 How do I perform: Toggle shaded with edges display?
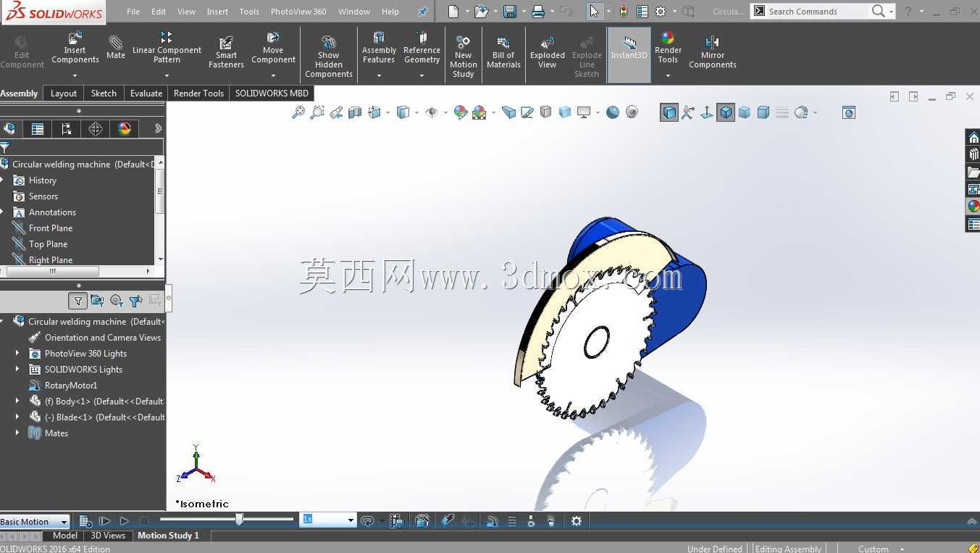(x=669, y=112)
